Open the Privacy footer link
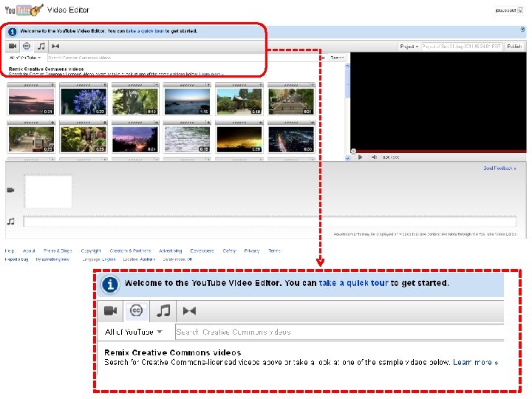 coord(252,250)
